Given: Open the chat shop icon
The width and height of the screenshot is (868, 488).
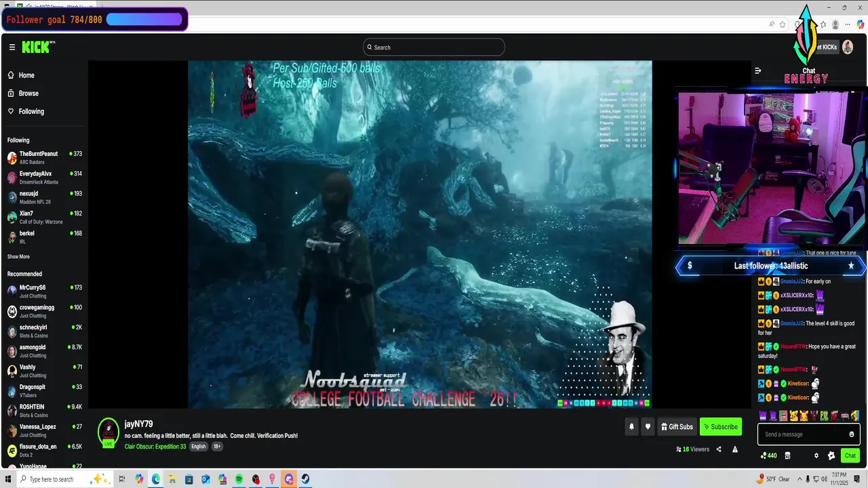Looking at the screenshot, I should click(787, 455).
